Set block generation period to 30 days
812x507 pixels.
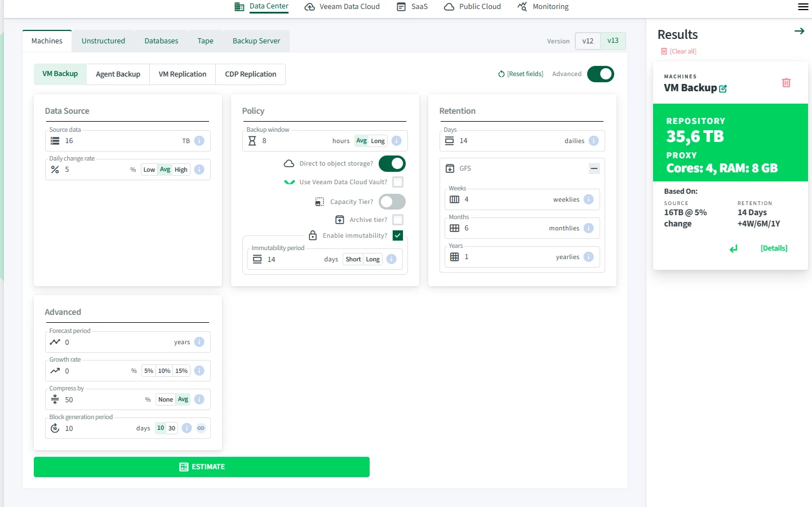[172, 428]
